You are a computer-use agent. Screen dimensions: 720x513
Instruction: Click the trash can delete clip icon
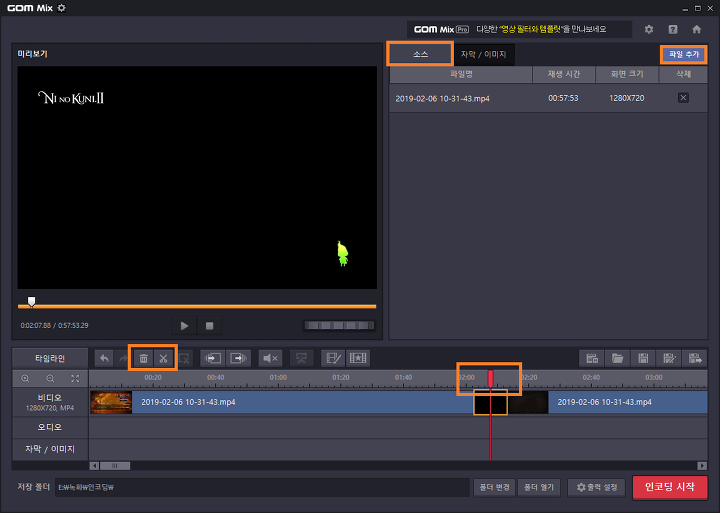pos(143,358)
